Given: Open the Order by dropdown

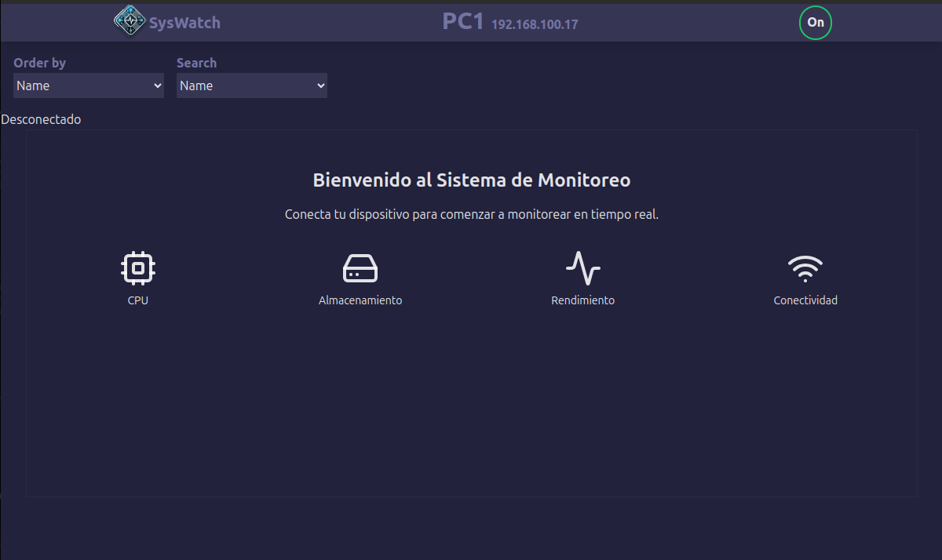Looking at the screenshot, I should 89,86.
